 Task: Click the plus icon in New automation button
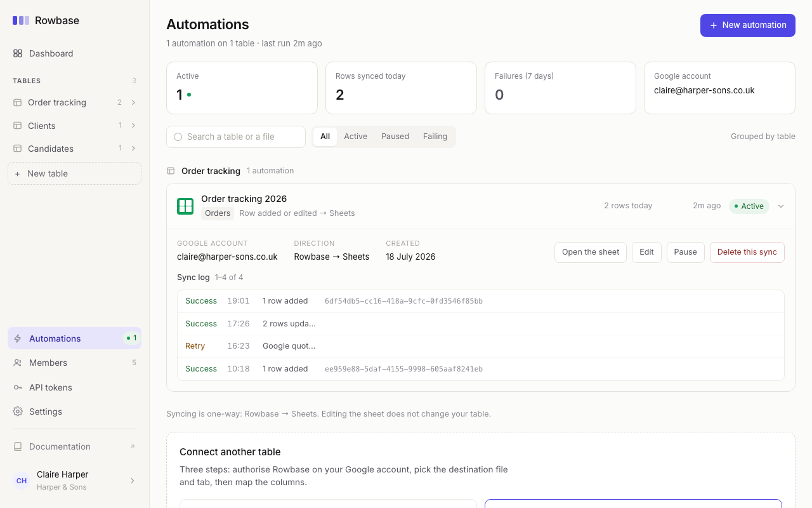tap(714, 25)
